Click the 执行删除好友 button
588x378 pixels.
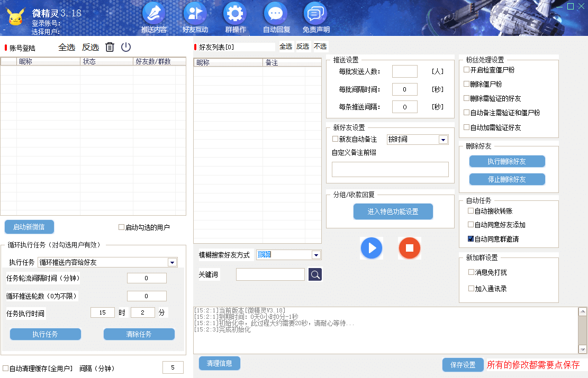pyautogui.click(x=507, y=161)
